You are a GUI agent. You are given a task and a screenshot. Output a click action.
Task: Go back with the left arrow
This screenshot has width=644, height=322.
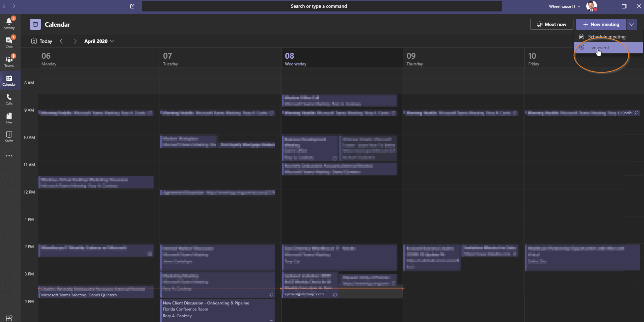(4, 6)
